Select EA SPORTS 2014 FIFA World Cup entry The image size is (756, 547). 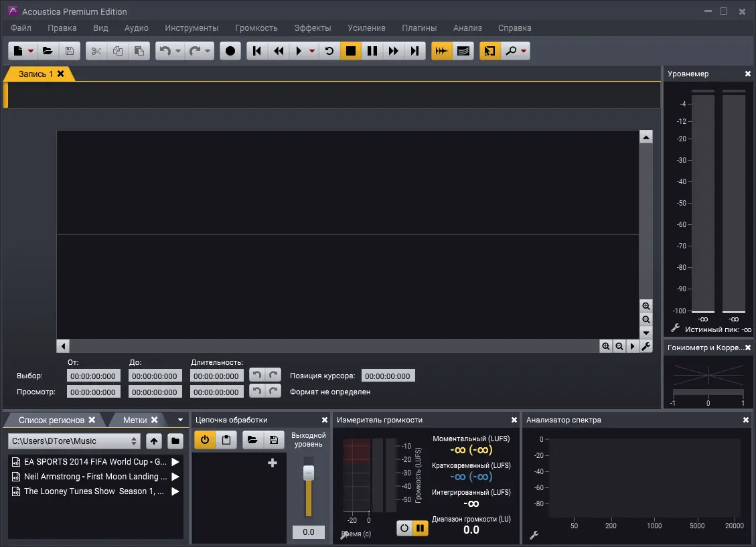95,462
